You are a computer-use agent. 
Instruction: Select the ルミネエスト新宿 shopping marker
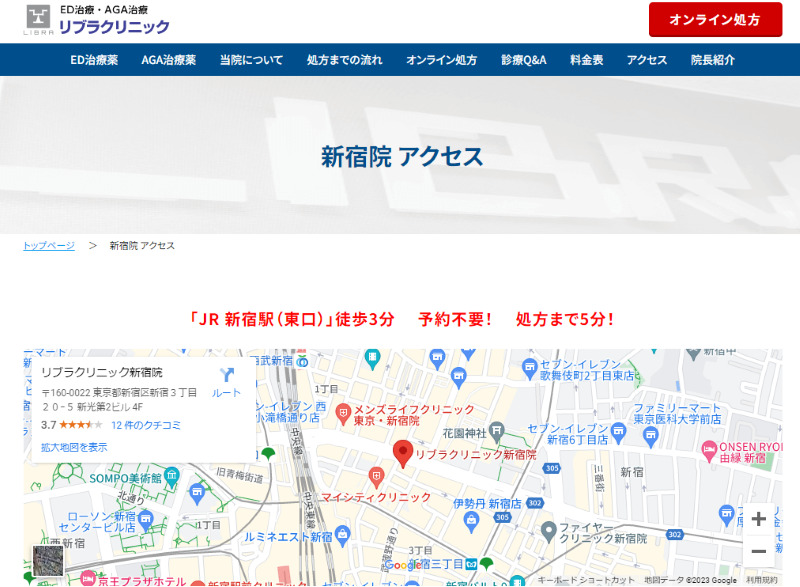point(343,535)
